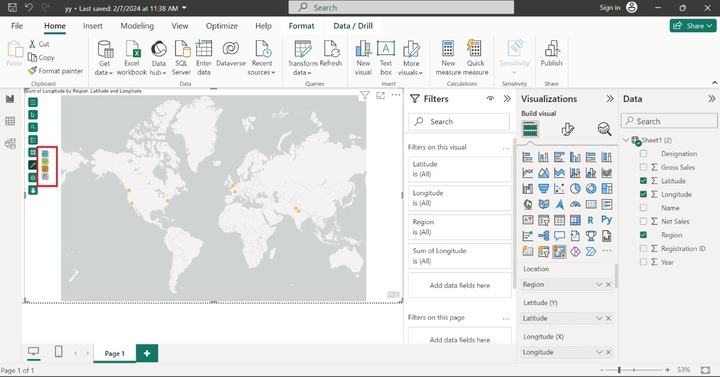Select the Line chart visual
Screen dimensions: 720x377
(528, 173)
